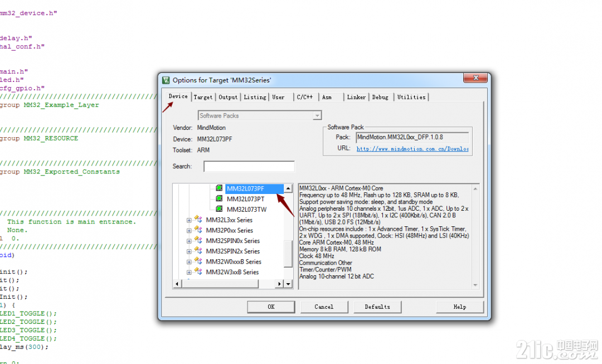Screen dimensions: 602x364
Task: Click 'Memory 8 kB RAM, 128 kB ROM' line
Action: click(x=340, y=249)
